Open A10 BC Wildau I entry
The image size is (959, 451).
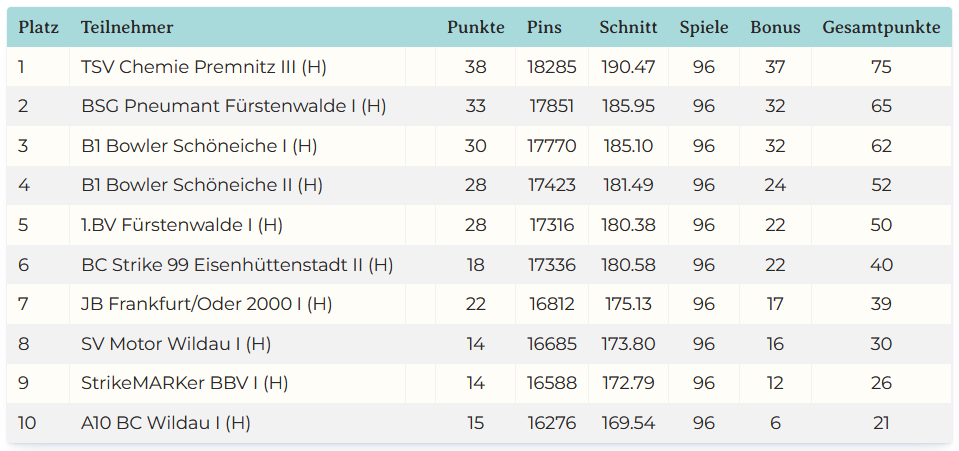click(166, 423)
